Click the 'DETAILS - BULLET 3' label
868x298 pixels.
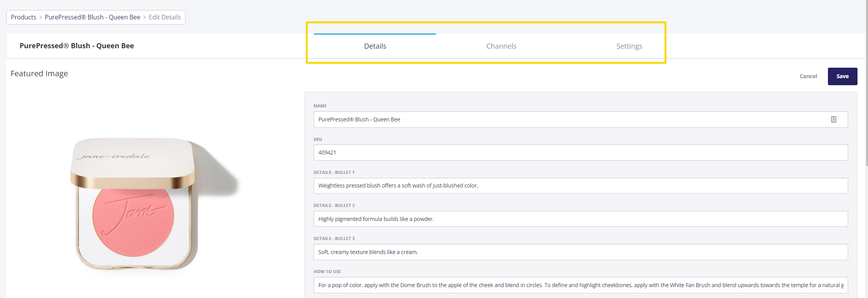point(334,238)
